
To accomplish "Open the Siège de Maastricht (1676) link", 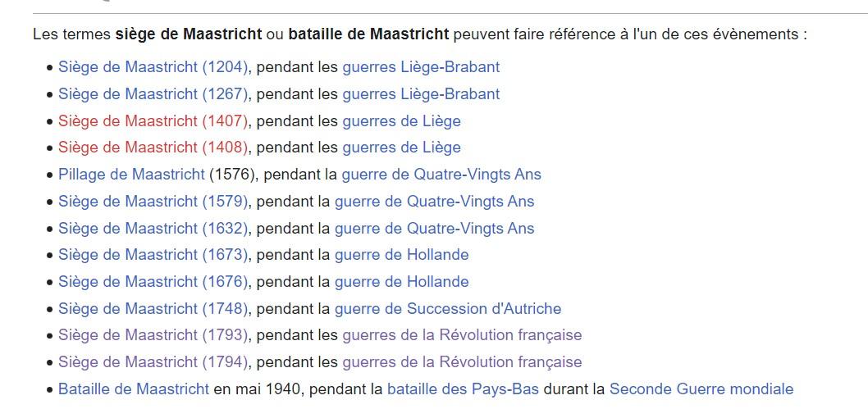I will 153,282.
